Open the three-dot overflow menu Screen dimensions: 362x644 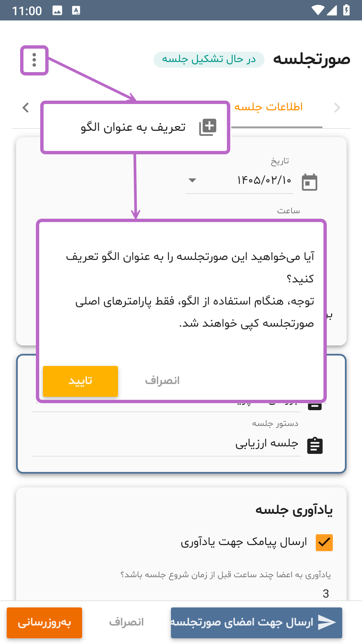[x=34, y=60]
